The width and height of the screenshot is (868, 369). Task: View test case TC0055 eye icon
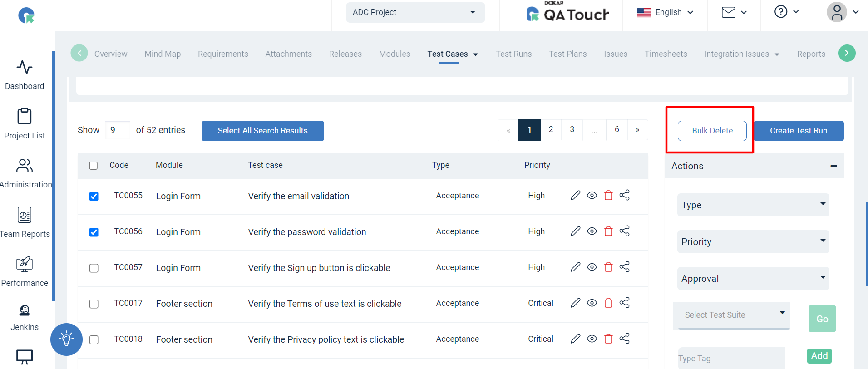592,195
